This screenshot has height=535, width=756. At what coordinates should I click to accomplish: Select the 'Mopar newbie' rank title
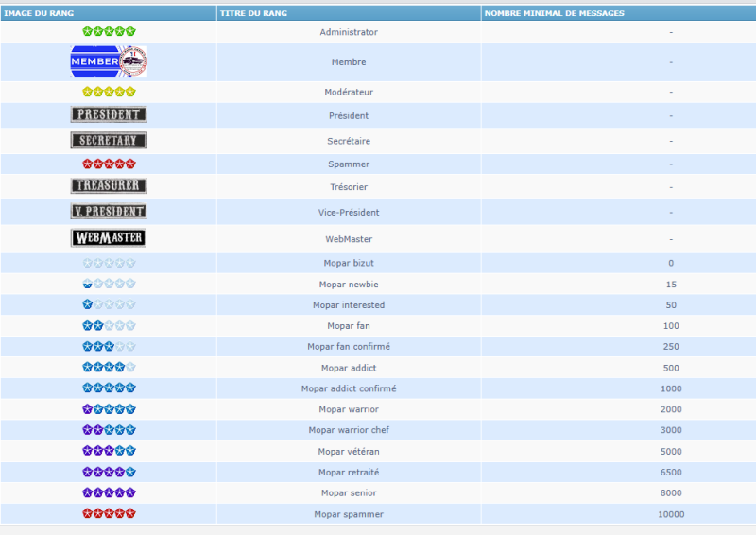click(x=349, y=285)
